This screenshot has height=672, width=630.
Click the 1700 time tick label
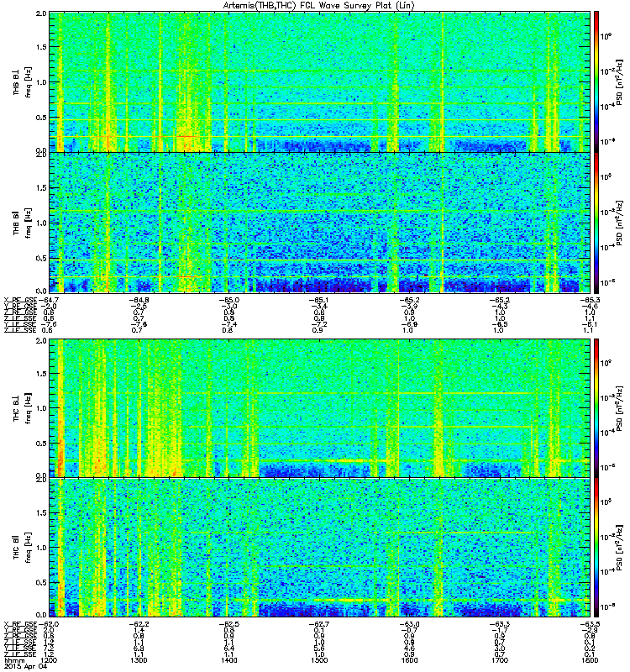tap(499, 660)
